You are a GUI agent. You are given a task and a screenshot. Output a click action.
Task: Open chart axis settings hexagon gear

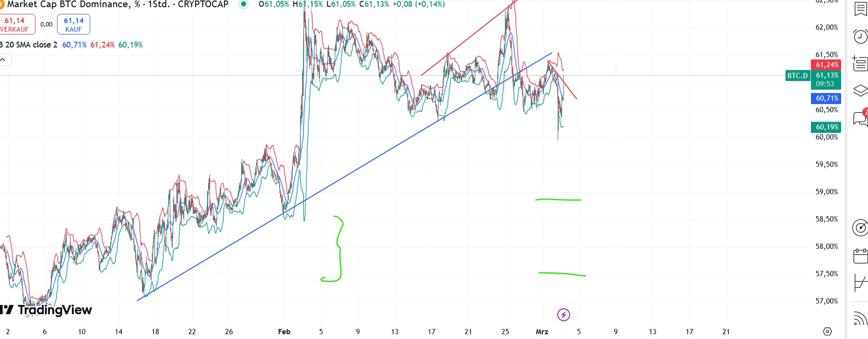point(827,331)
